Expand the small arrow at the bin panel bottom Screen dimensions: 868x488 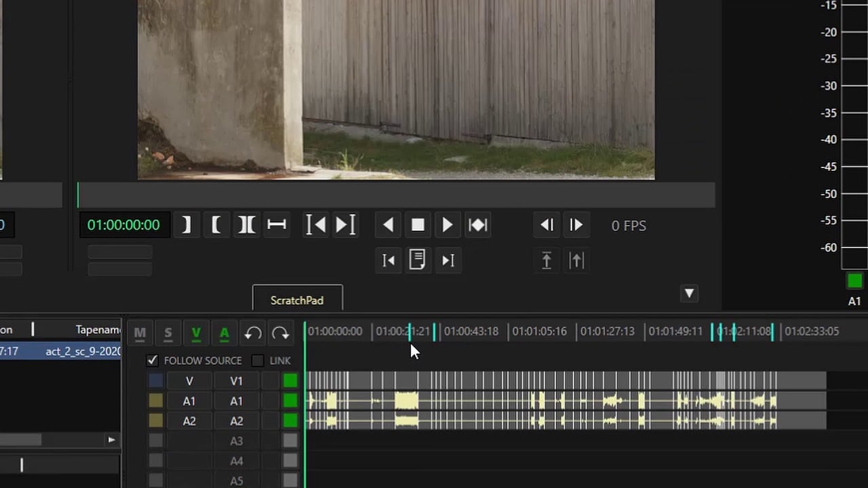[111, 440]
